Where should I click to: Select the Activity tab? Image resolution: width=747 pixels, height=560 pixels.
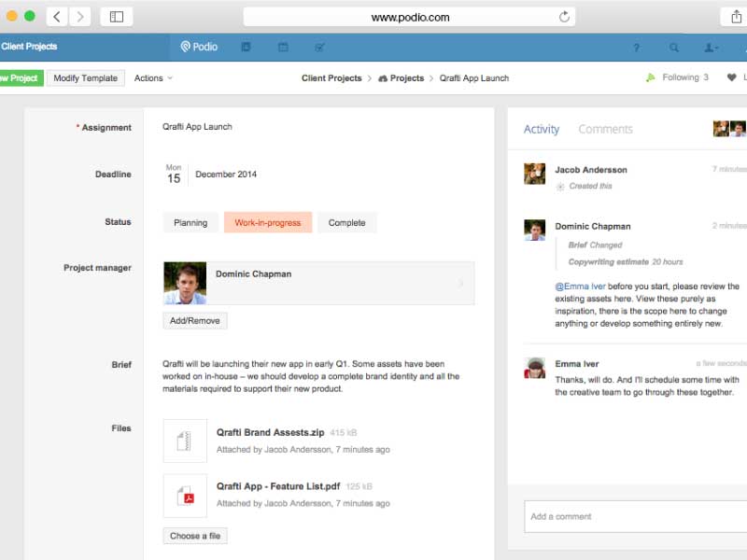point(542,130)
